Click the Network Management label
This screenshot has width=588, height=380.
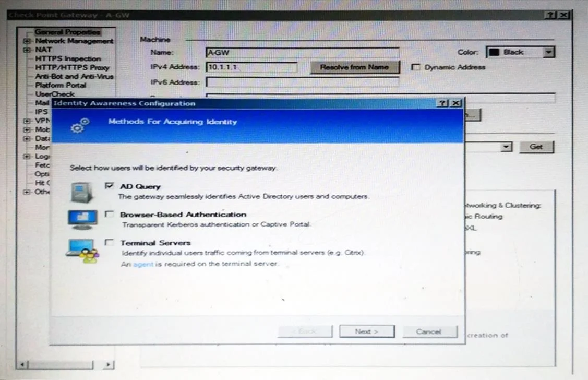click(x=74, y=41)
